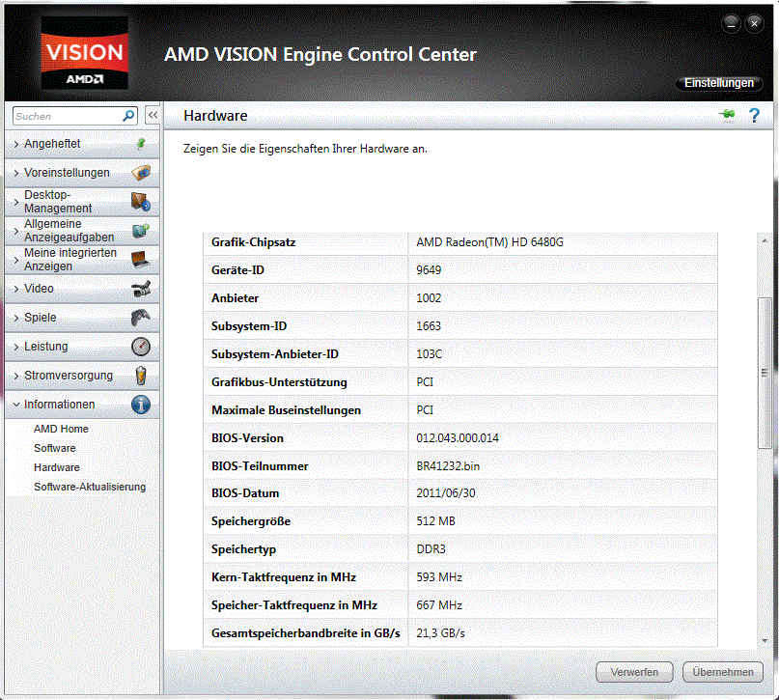Collapse the sidebar with double-arrow button

click(x=153, y=115)
